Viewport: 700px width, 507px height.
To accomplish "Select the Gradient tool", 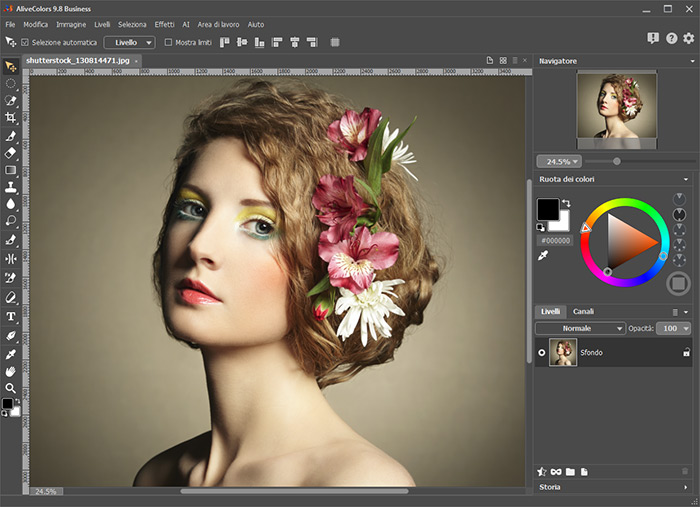I will (11, 170).
